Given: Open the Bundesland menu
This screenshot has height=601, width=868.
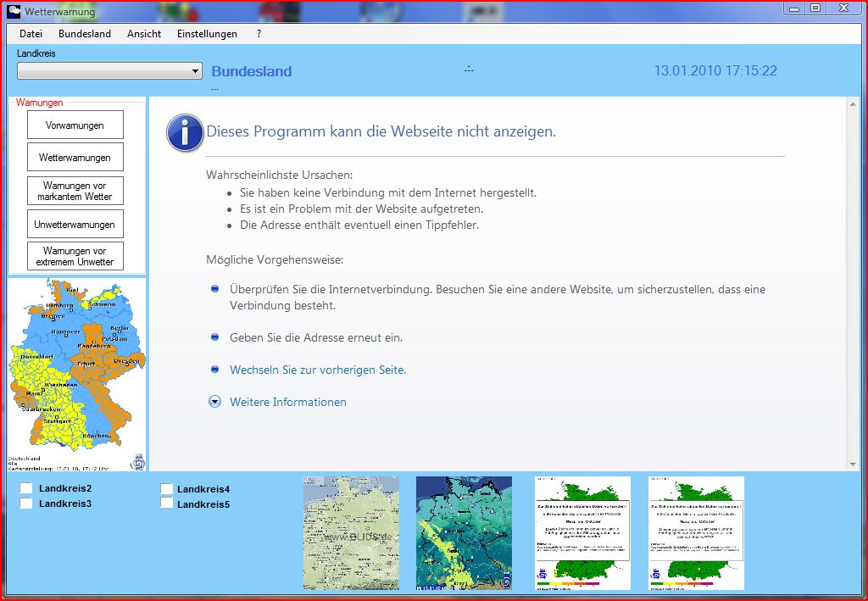Looking at the screenshot, I should tap(84, 34).
